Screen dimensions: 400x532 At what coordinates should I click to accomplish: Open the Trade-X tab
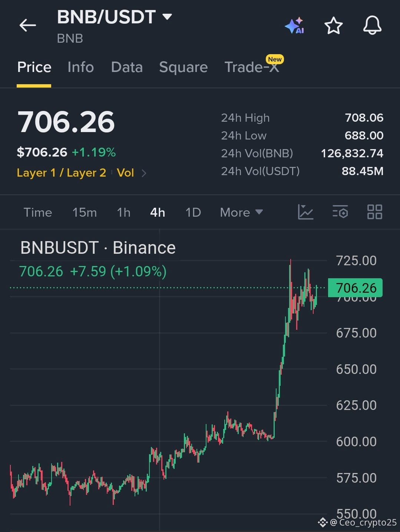coord(252,67)
